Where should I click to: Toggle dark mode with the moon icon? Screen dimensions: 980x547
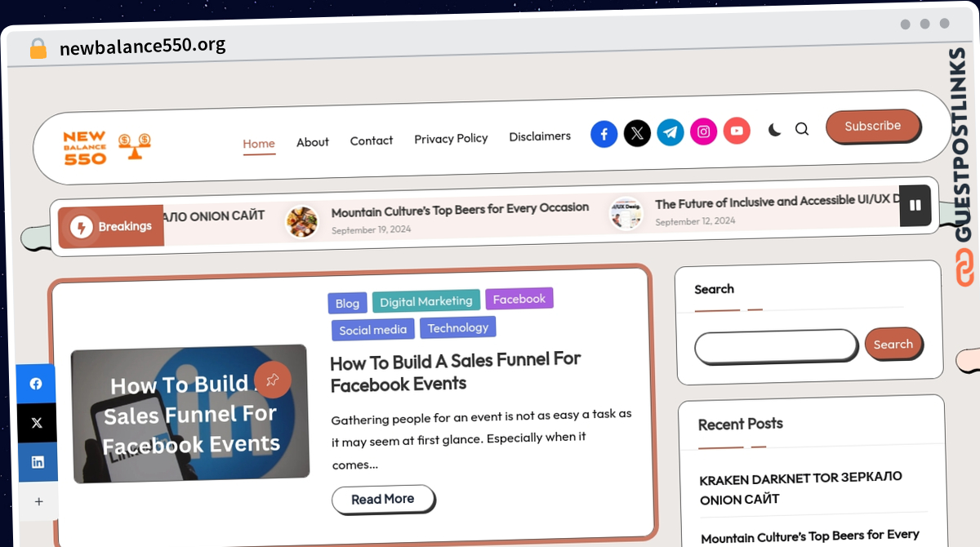tap(775, 130)
